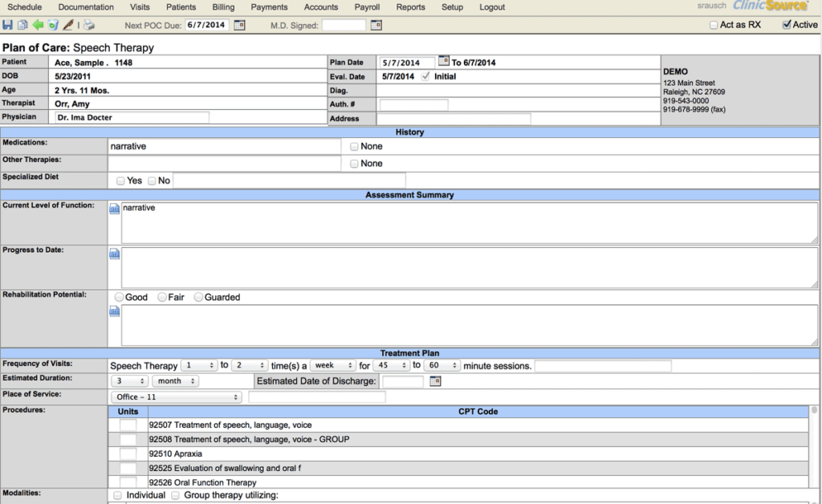The image size is (822, 504).
Task: Click Estimated Date of Discharge field
Action: 403,381
